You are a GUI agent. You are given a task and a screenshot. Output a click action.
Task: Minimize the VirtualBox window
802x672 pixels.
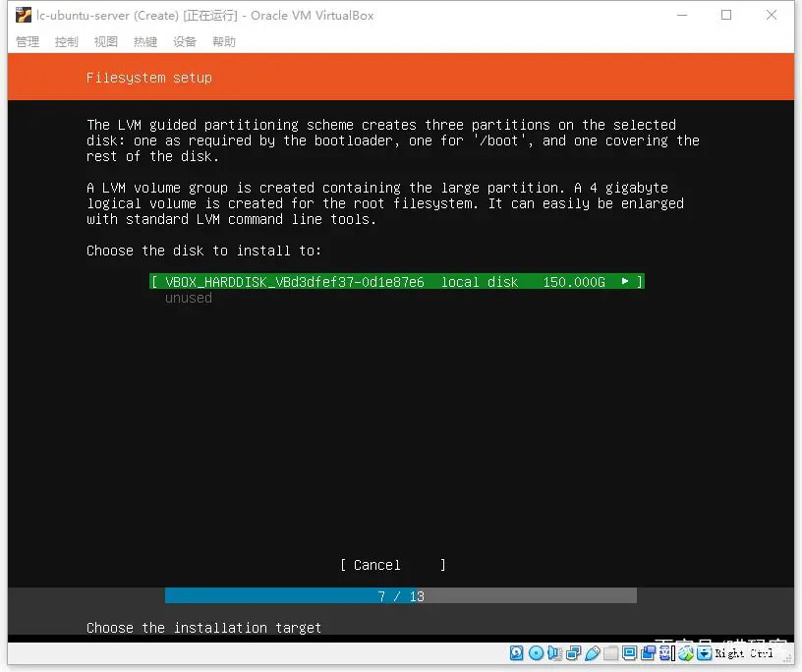point(682,16)
